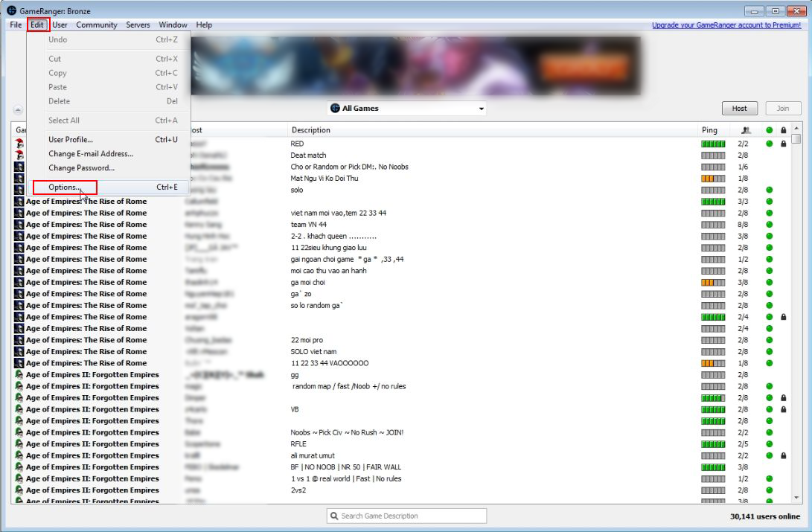Open the Community menu
The height and width of the screenshot is (532, 812).
click(x=96, y=25)
